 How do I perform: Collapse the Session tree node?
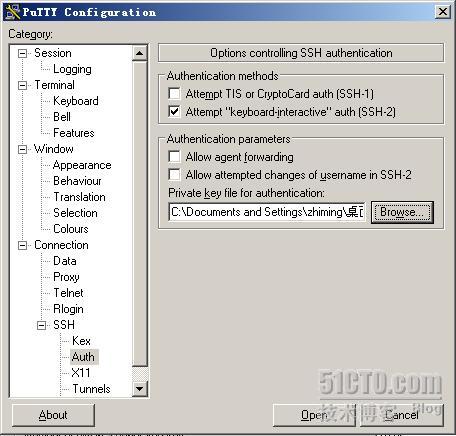click(x=22, y=53)
